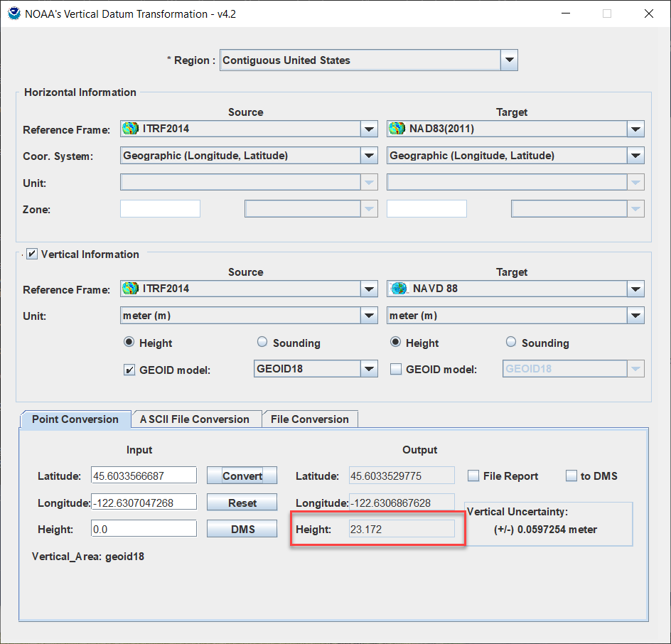Select the source Sounding radio button
Image resolution: width=671 pixels, height=644 pixels.
(x=262, y=343)
